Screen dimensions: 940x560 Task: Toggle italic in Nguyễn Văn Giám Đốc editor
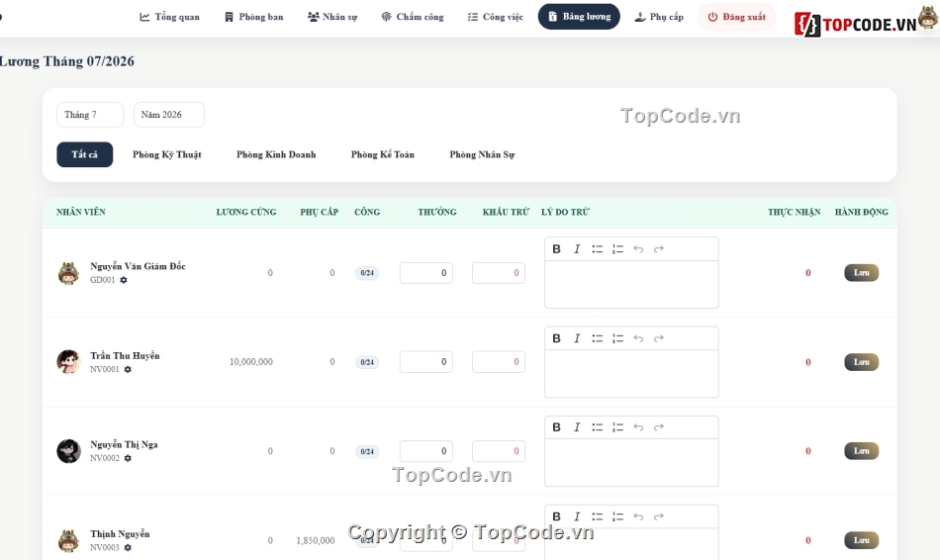pyautogui.click(x=577, y=248)
